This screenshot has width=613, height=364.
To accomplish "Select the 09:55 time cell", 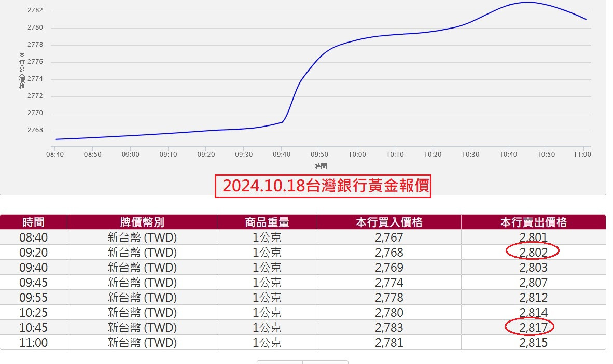I will (34, 298).
